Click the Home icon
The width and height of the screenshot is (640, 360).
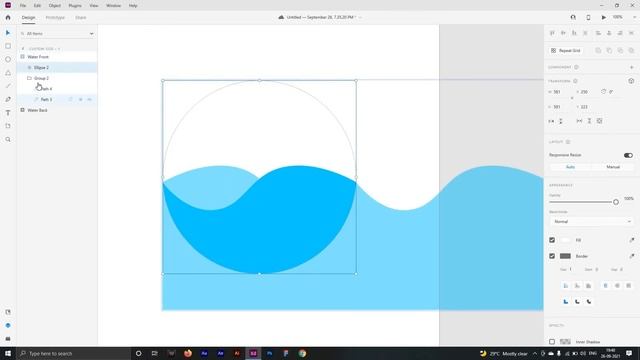[8, 18]
